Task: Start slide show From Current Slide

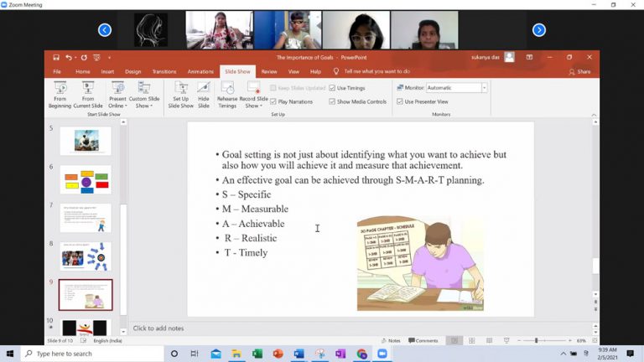Action: pyautogui.click(x=87, y=93)
